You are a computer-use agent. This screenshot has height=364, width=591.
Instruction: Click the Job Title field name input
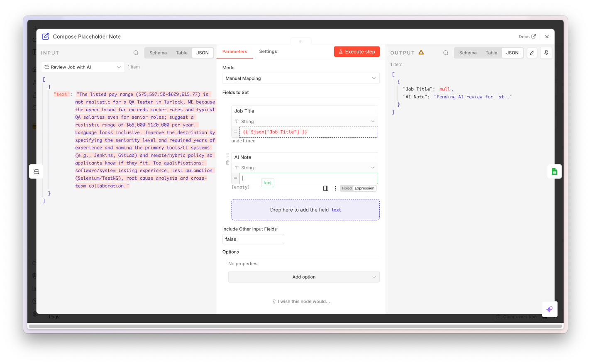click(x=305, y=111)
